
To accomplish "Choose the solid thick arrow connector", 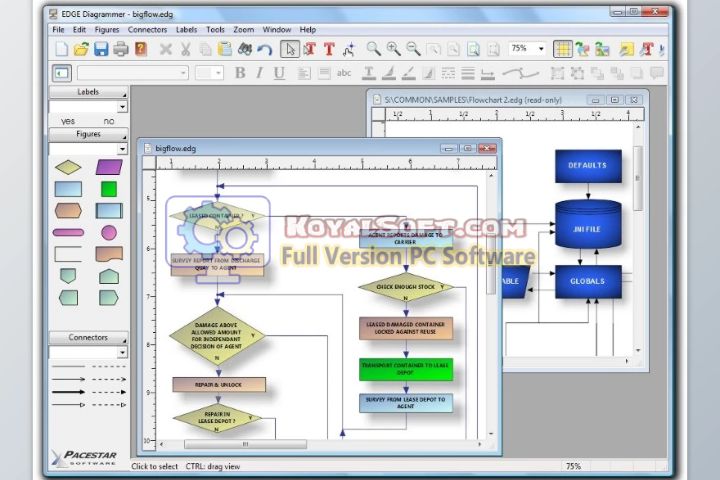I will pos(68,392).
